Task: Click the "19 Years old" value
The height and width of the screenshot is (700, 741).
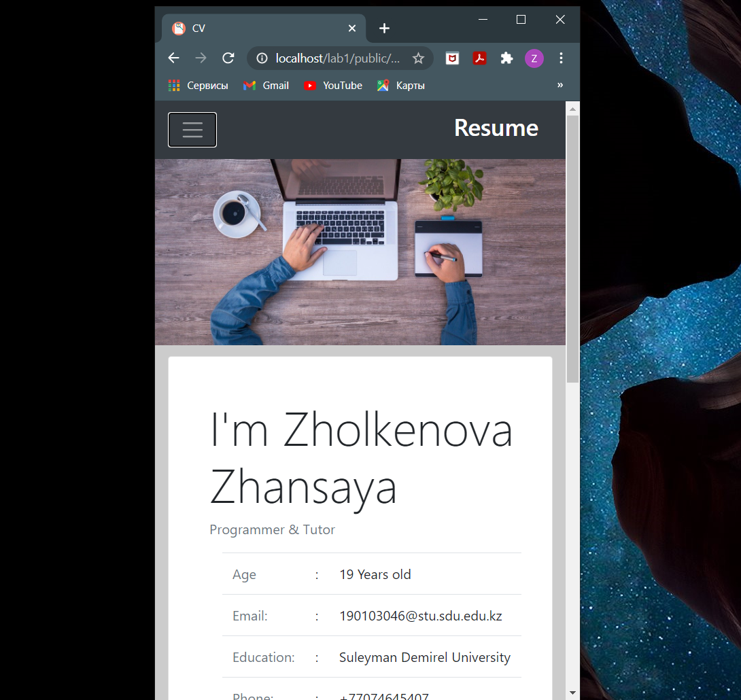Action: click(375, 574)
